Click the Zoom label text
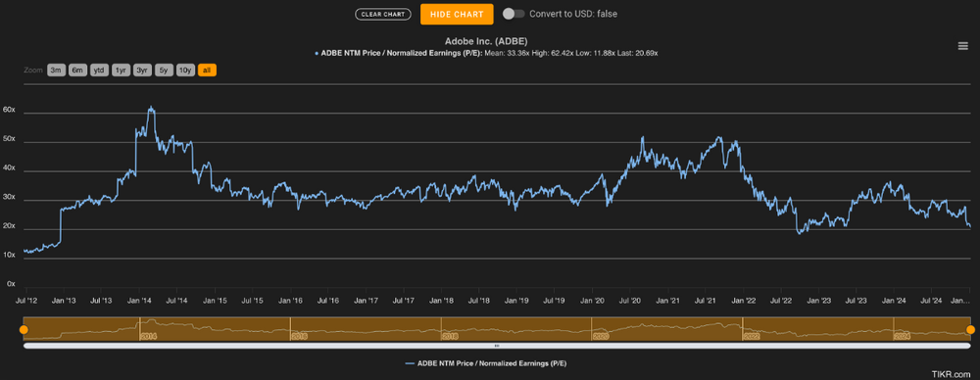This screenshot has height=380, width=980. (33, 70)
